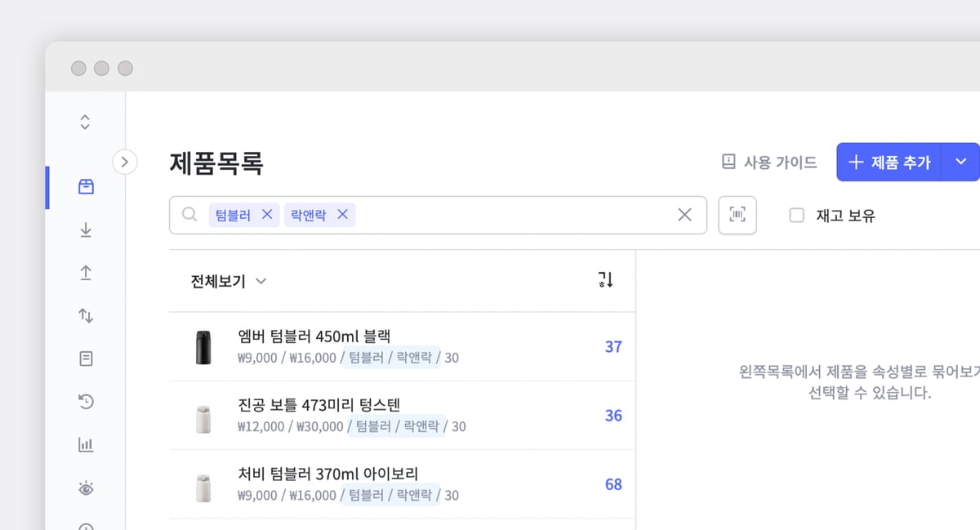Viewport: 980px width, 530px height.
Task: Click the eye icon in sidebar
Action: (x=86, y=488)
